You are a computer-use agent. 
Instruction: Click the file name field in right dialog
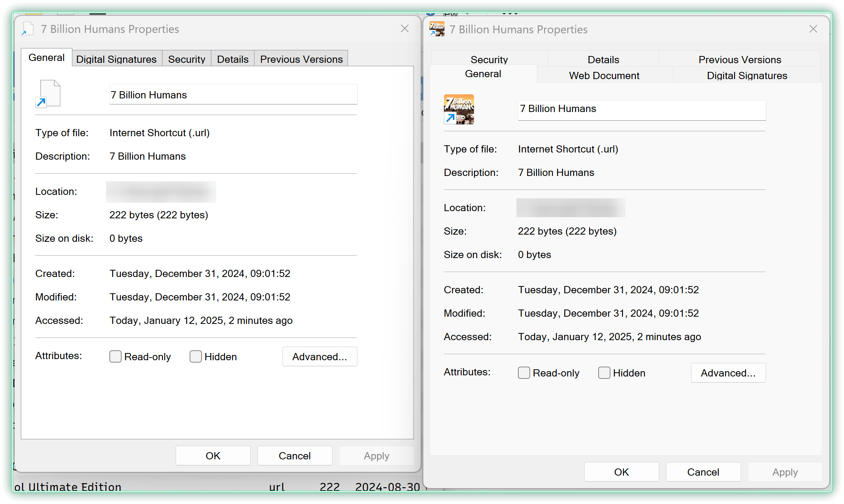point(642,110)
